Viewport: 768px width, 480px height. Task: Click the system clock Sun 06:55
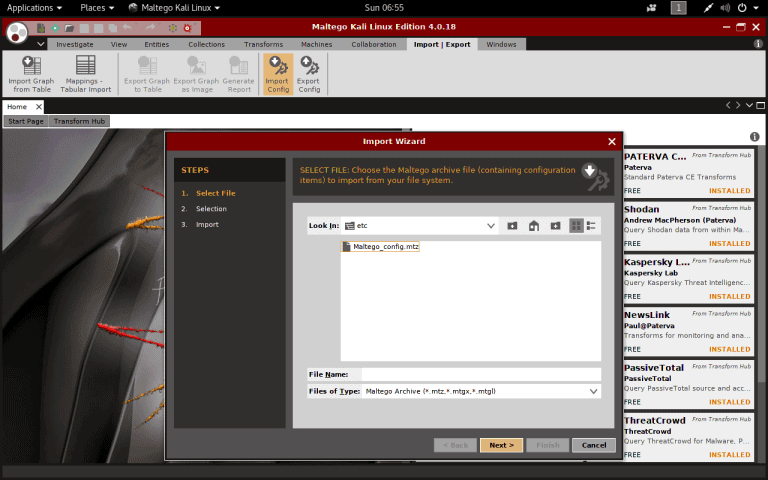(x=384, y=8)
